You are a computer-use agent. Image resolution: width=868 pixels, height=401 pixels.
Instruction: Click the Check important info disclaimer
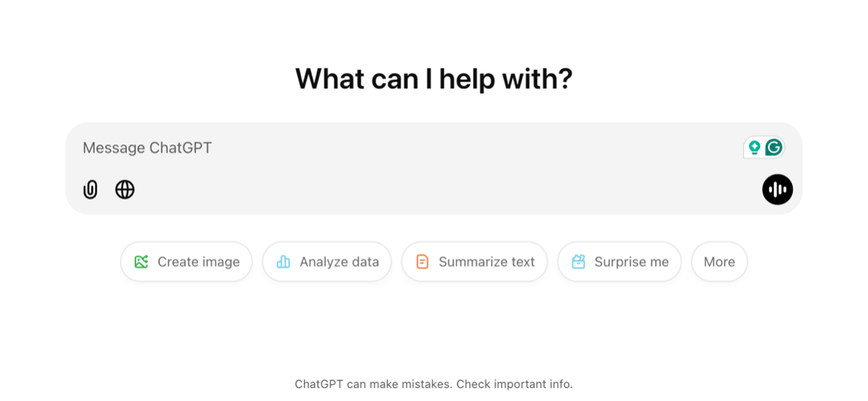(x=435, y=384)
